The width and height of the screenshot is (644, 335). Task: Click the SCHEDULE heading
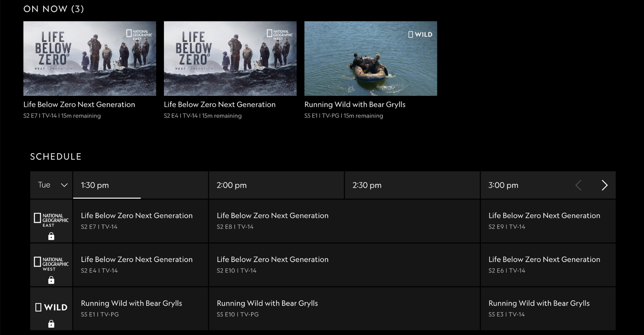click(56, 157)
